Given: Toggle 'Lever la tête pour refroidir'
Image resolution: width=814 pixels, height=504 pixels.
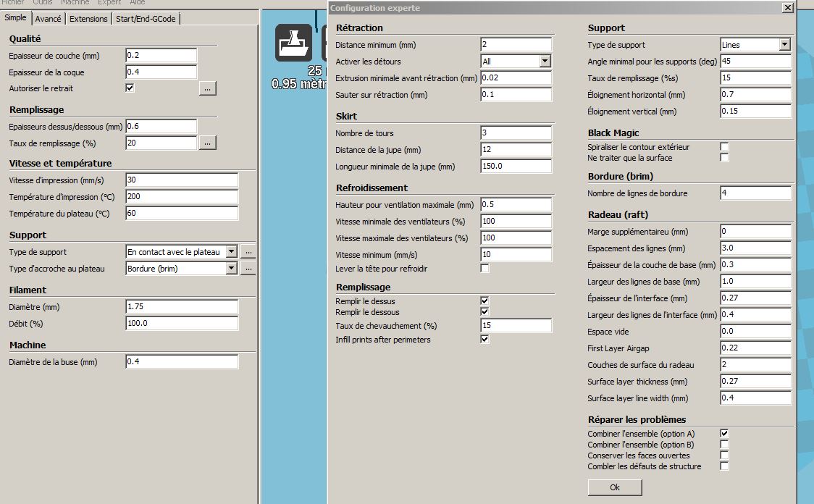Looking at the screenshot, I should tap(485, 269).
